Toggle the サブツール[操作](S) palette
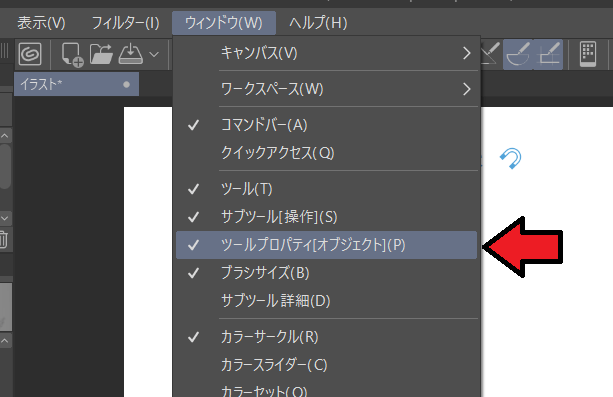 [x=326, y=217]
